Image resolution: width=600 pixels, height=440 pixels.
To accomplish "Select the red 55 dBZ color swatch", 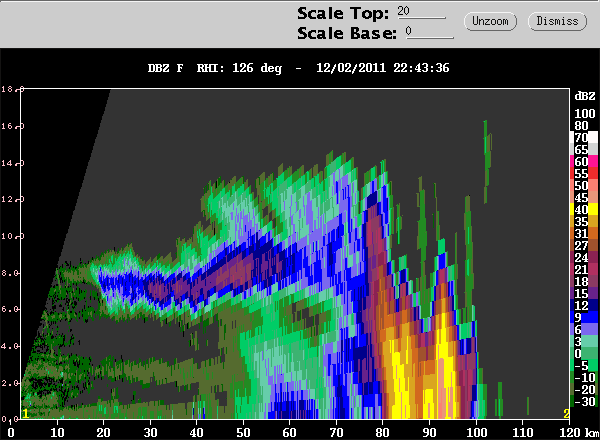I will [584, 173].
